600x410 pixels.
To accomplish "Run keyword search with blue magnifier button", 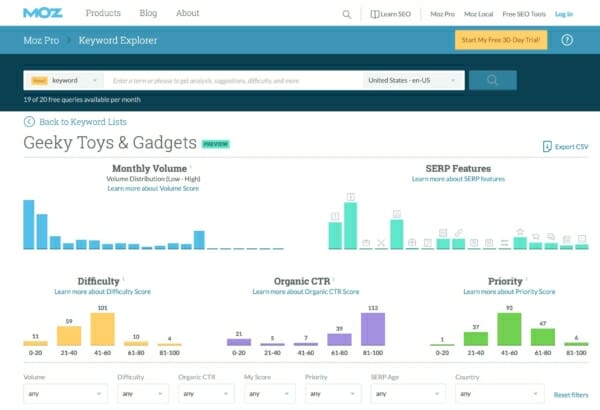I will coord(492,80).
